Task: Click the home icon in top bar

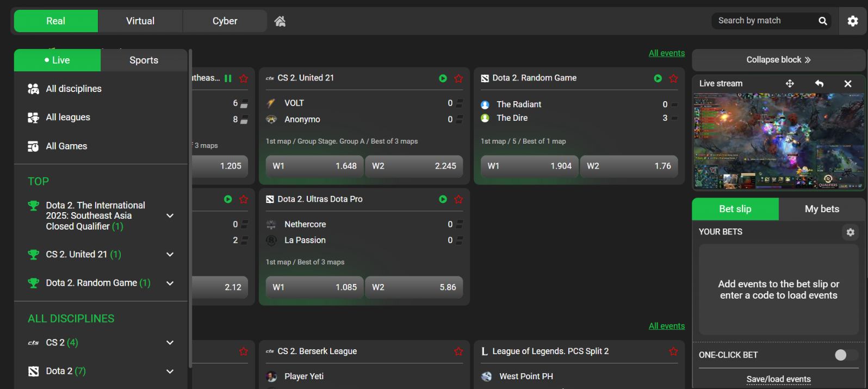Action: pyautogui.click(x=280, y=21)
